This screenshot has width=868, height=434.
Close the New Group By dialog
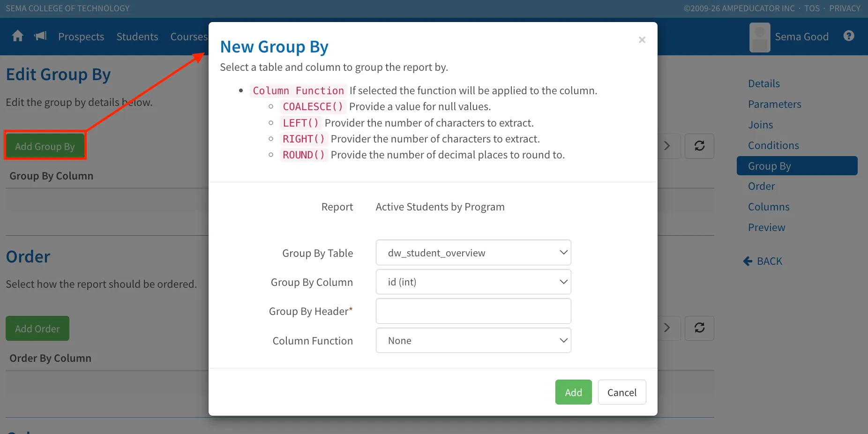pyautogui.click(x=642, y=40)
